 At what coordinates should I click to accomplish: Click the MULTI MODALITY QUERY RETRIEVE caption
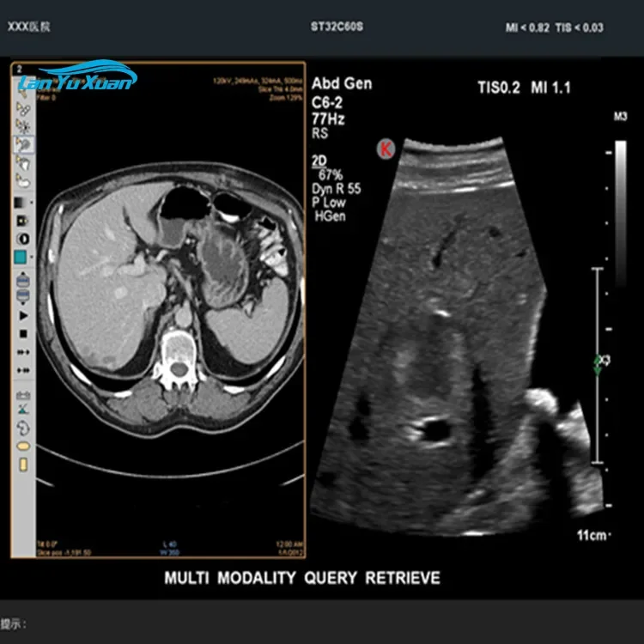[302, 578]
